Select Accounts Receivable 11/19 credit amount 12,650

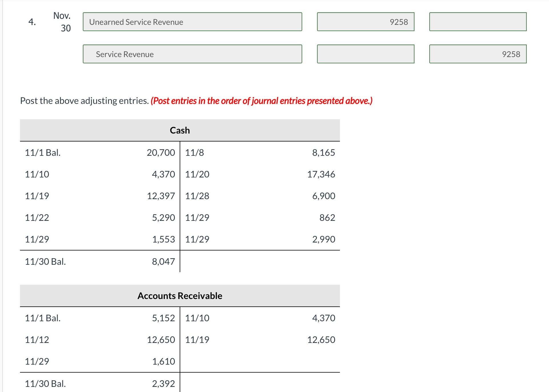click(321, 340)
